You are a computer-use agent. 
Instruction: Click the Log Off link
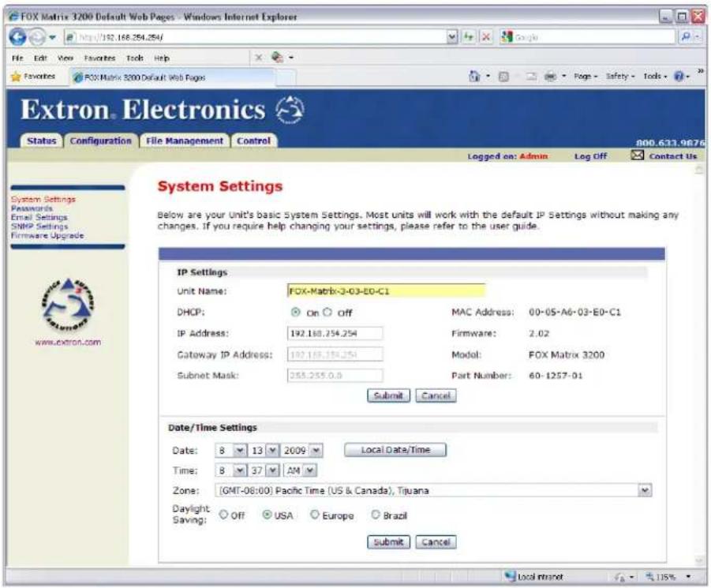click(590, 156)
